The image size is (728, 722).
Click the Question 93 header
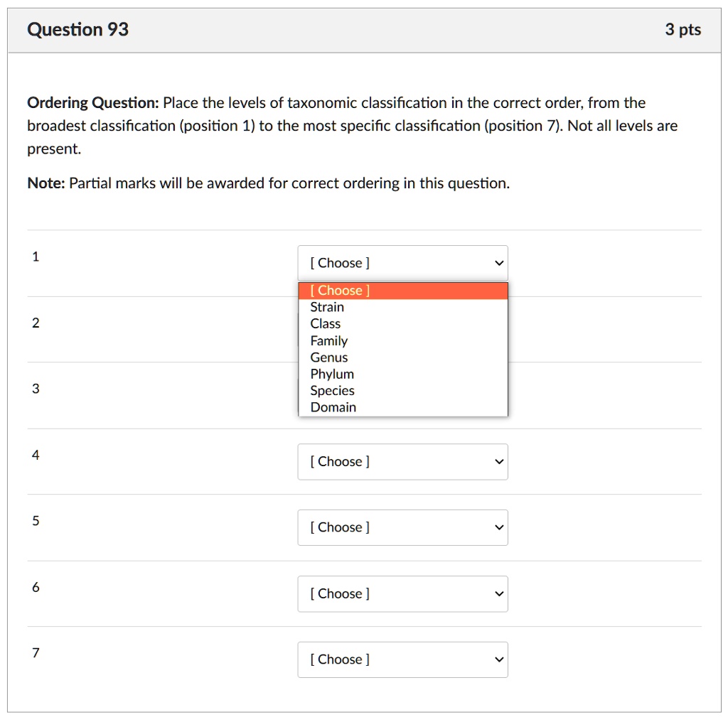[x=77, y=29]
